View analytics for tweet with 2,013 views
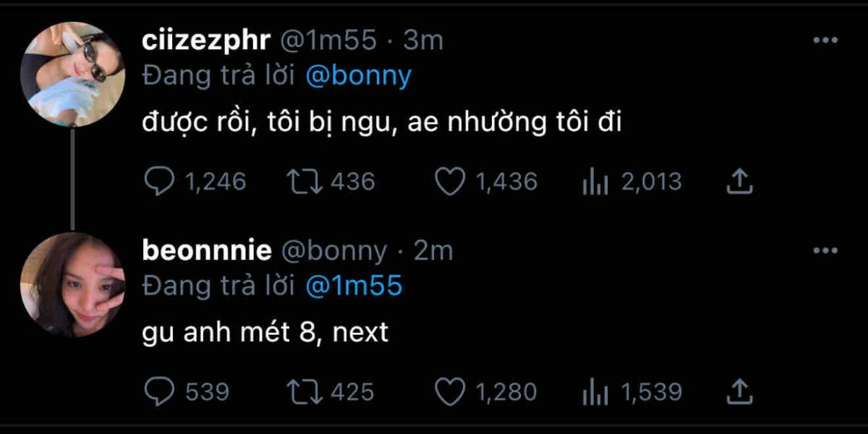The width and height of the screenshot is (868, 434). [x=595, y=182]
